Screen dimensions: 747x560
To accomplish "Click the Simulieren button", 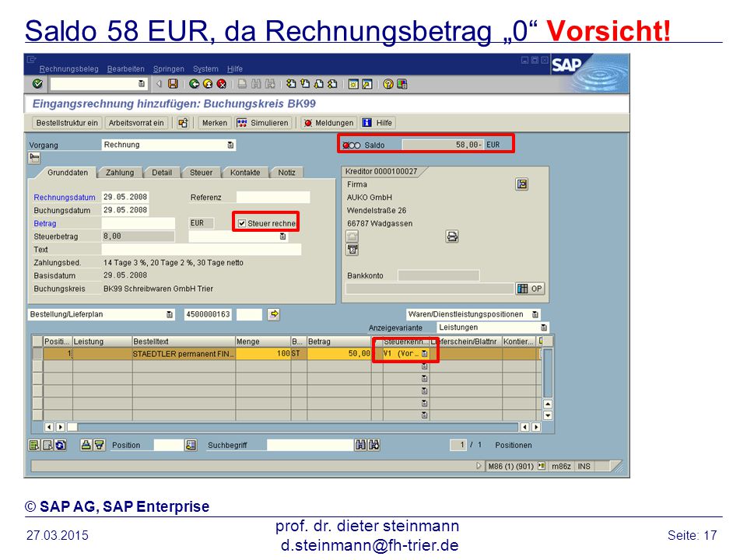I will pos(262,123).
